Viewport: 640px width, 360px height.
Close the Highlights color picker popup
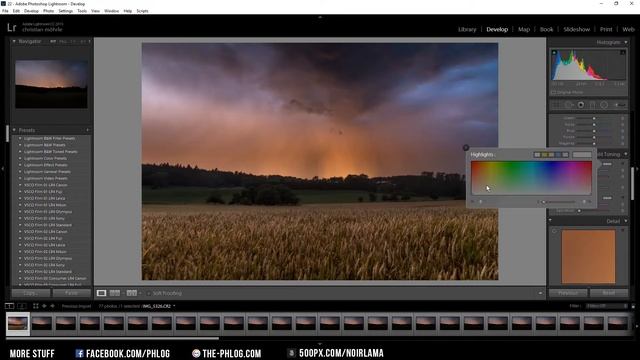click(x=466, y=148)
